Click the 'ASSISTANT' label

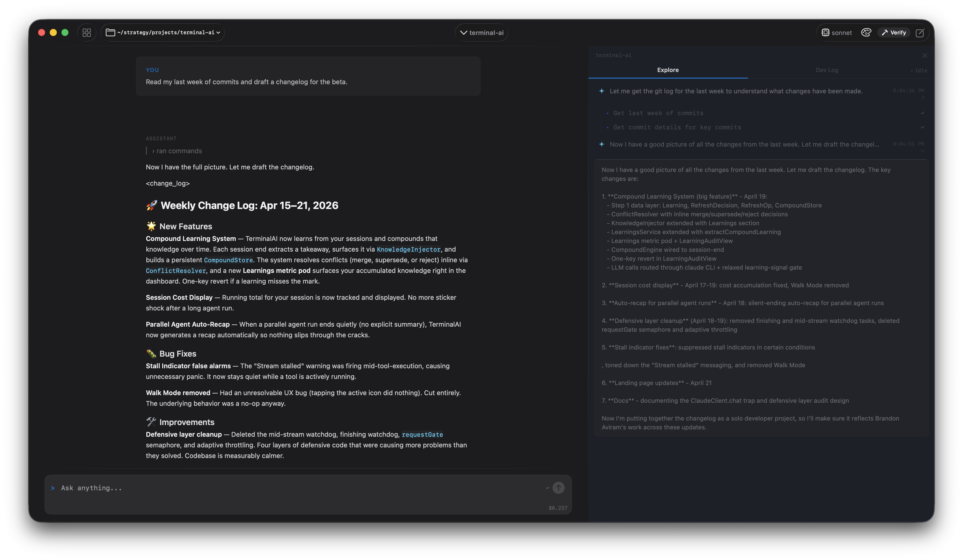(161, 138)
